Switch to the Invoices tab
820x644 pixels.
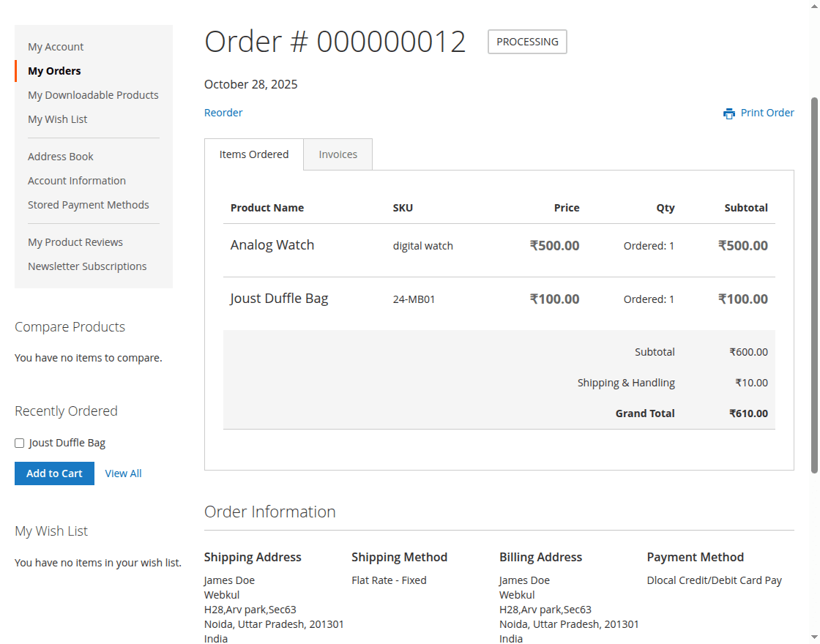coord(338,154)
